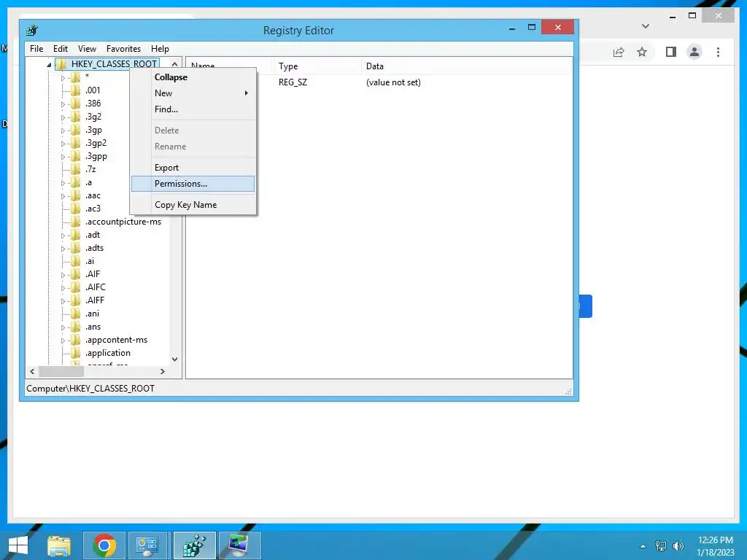Click the folder icon beside .ani
747x560 pixels.
tap(75, 314)
